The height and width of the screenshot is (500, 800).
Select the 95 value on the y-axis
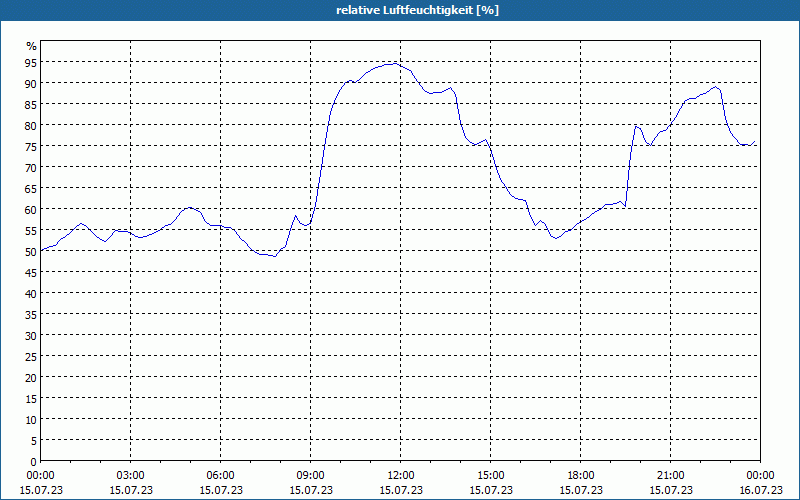click(31, 62)
